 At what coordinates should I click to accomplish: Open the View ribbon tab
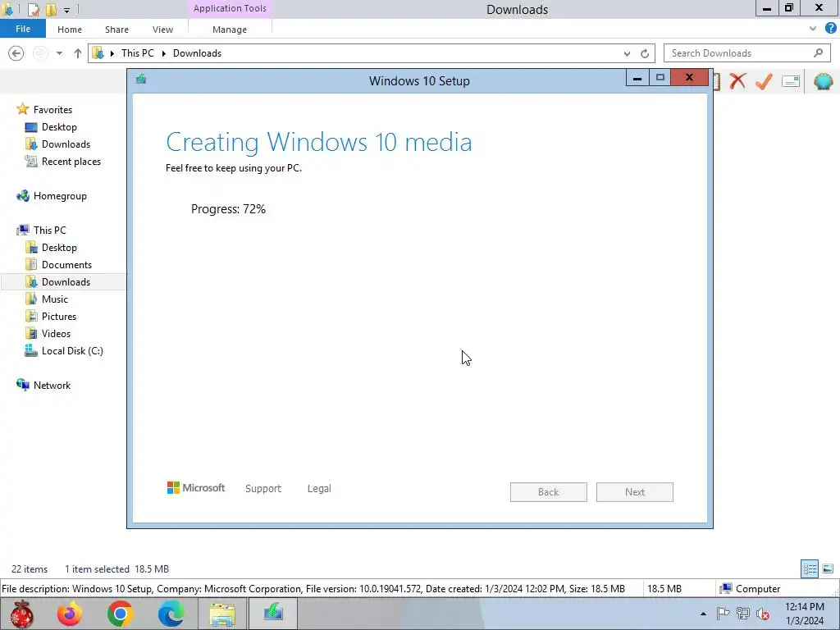(162, 30)
